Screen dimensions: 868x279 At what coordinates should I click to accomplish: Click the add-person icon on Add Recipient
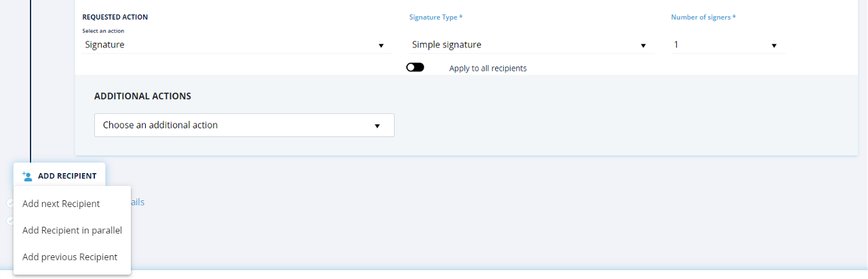coord(27,176)
